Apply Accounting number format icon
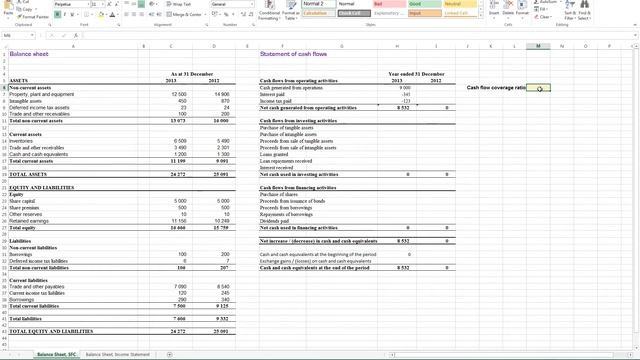Screen dimensions: 640x360 [216, 15]
